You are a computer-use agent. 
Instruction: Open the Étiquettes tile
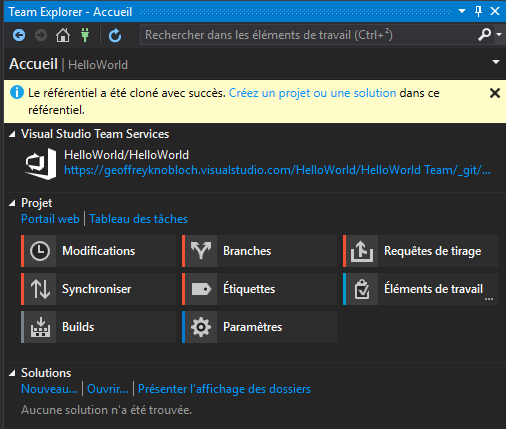259,289
